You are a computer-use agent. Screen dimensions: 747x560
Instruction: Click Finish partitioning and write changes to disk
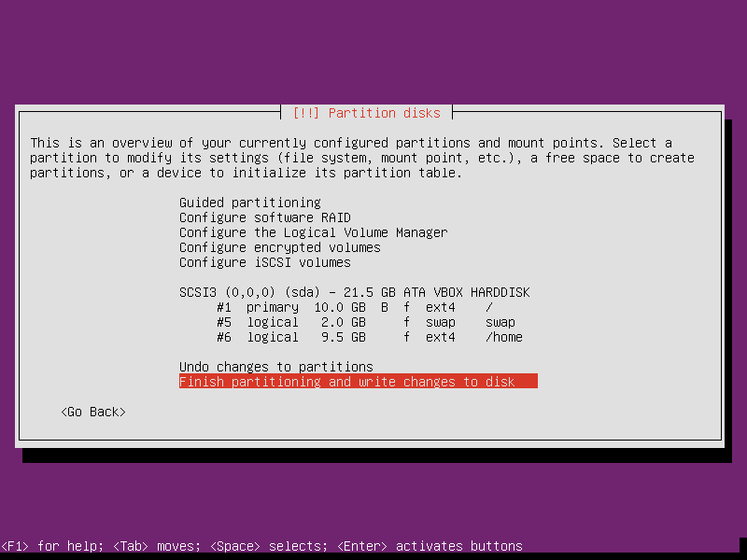(359, 382)
